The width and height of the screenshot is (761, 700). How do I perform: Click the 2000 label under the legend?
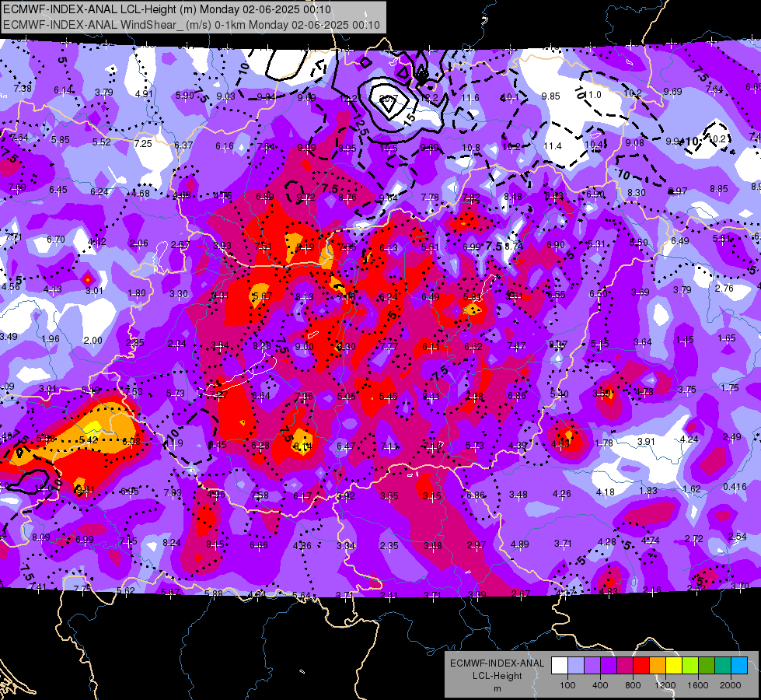731,685
